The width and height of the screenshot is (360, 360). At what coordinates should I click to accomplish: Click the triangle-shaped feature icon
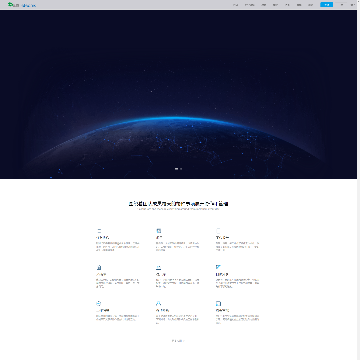[159, 303]
